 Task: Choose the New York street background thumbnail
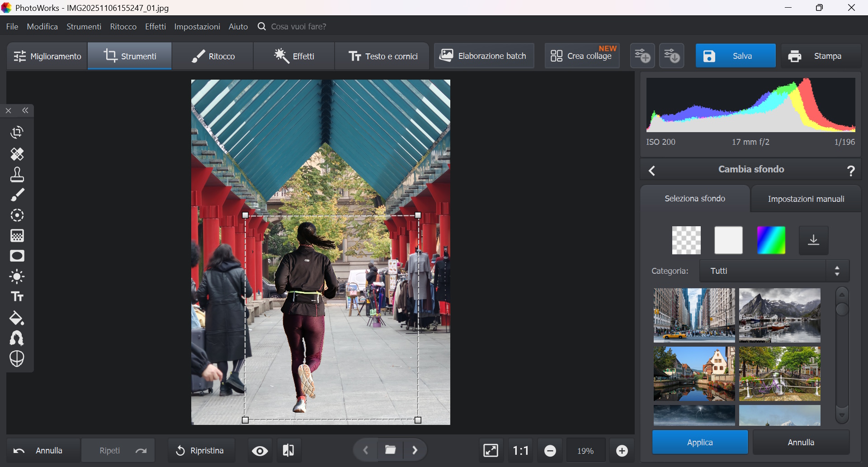pos(694,315)
